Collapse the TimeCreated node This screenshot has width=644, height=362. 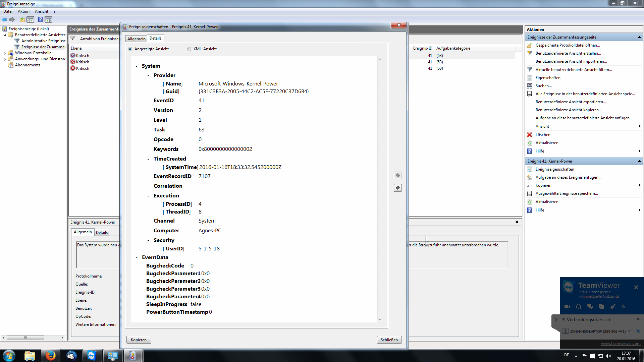point(148,159)
